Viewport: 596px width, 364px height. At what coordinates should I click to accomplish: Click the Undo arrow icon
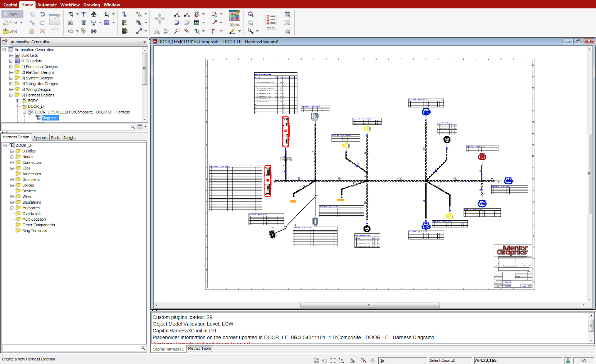point(42,14)
